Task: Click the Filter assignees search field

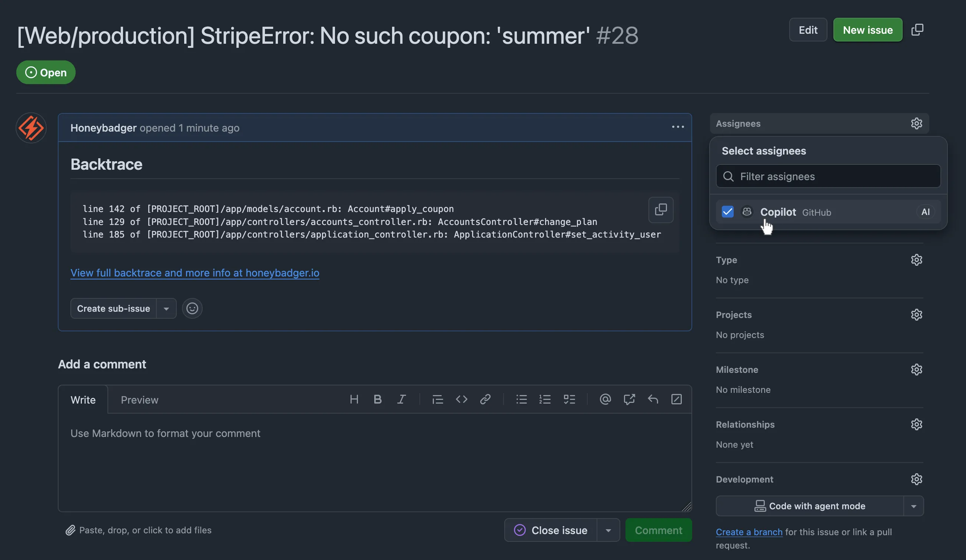Action: pyautogui.click(x=828, y=176)
